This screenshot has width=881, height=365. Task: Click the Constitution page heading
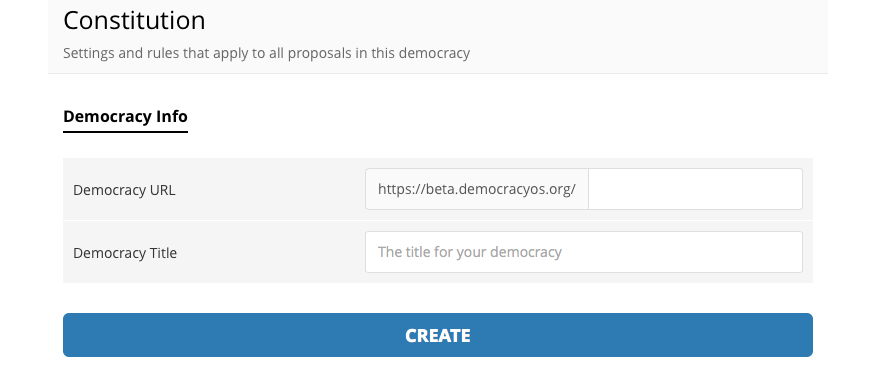[x=134, y=20]
